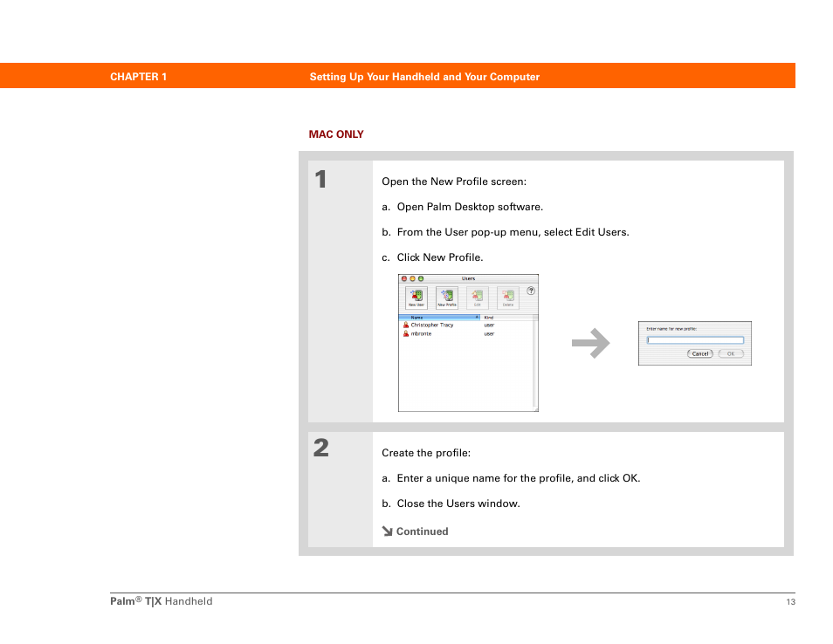Click the dimmed Edit toolbar icon
Image resolution: width=833 pixels, height=644 pixels.
click(477, 298)
